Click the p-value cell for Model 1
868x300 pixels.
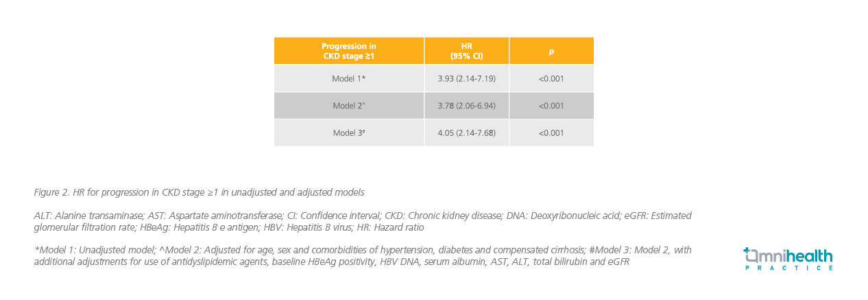coord(551,78)
